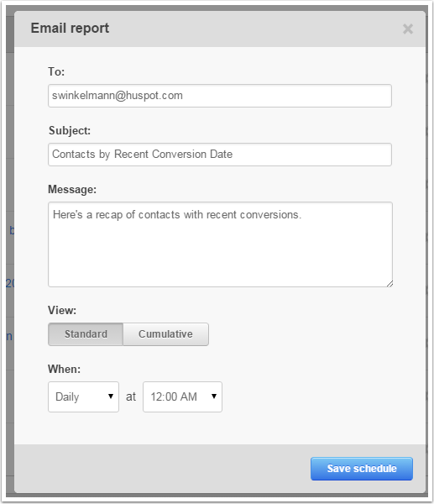This screenshot has height=504, width=434.
Task: Click the "View:" section label
Action: (62, 311)
